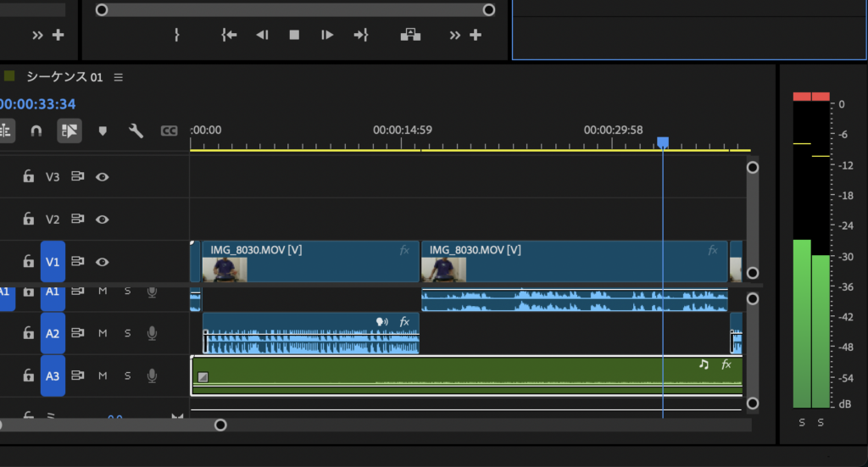Toggle linked selection button
Viewport: 868px width, 467px height.
[70, 131]
